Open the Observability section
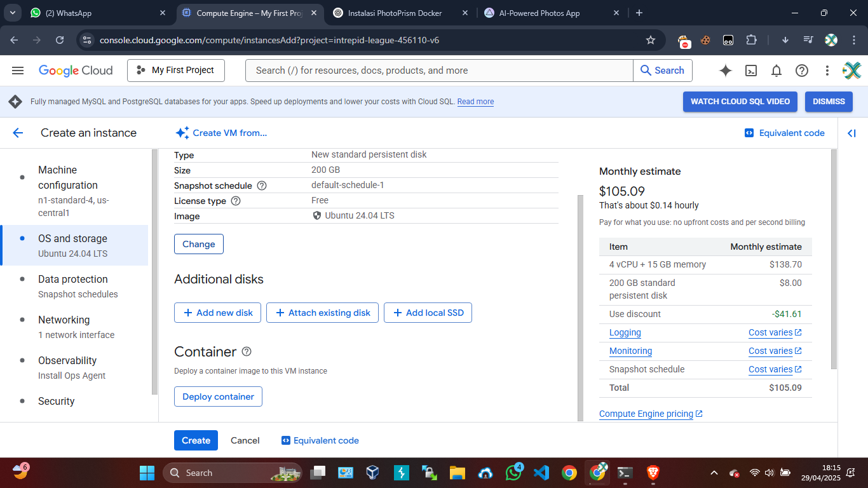 [74, 367]
